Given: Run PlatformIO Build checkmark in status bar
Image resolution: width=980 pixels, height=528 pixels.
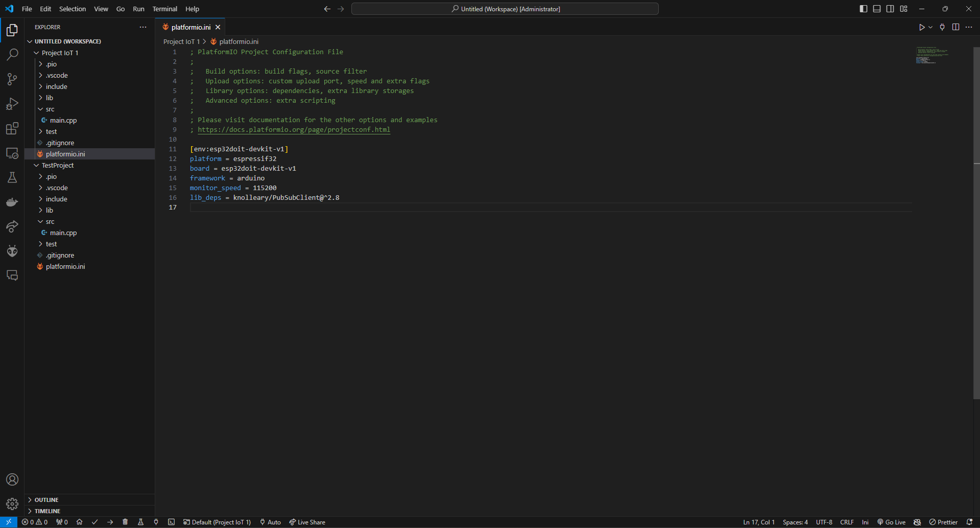Looking at the screenshot, I should pyautogui.click(x=94, y=522).
